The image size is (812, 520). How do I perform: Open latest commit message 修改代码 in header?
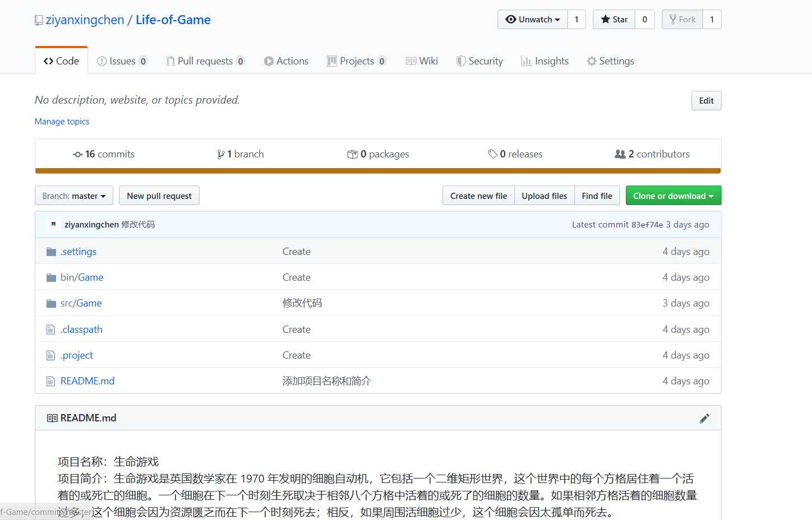click(138, 225)
